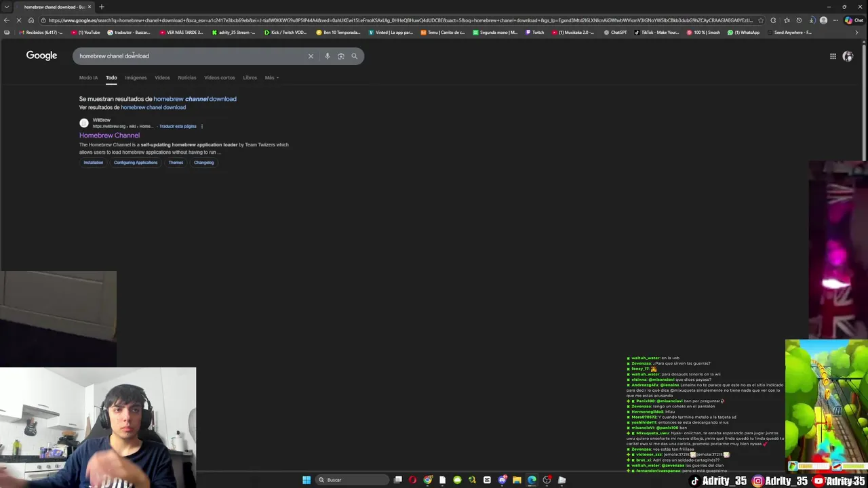Open the browser profile avatar
The width and height of the screenshot is (868, 488).
[823, 20]
